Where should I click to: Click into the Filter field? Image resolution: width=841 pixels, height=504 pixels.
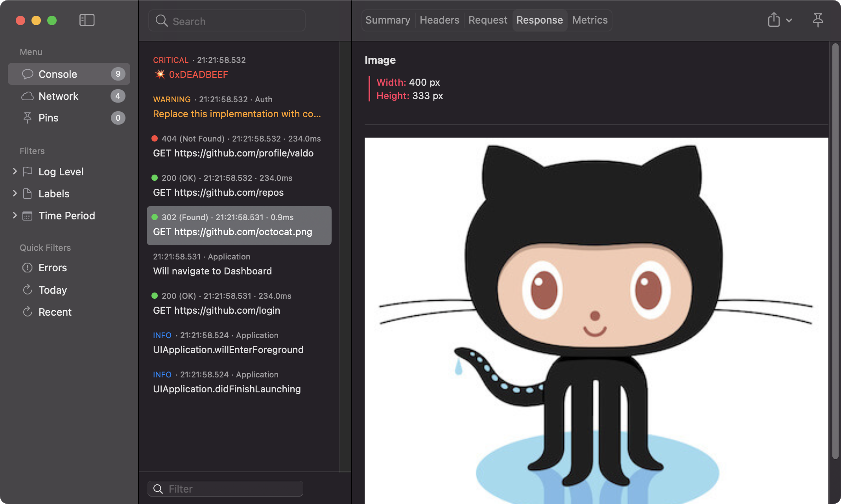(x=225, y=489)
